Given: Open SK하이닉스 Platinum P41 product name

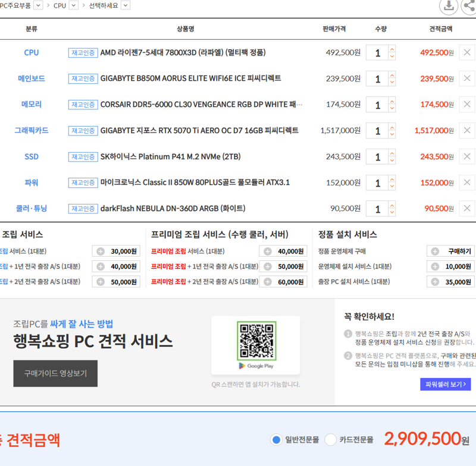Looking at the screenshot, I should [170, 156].
